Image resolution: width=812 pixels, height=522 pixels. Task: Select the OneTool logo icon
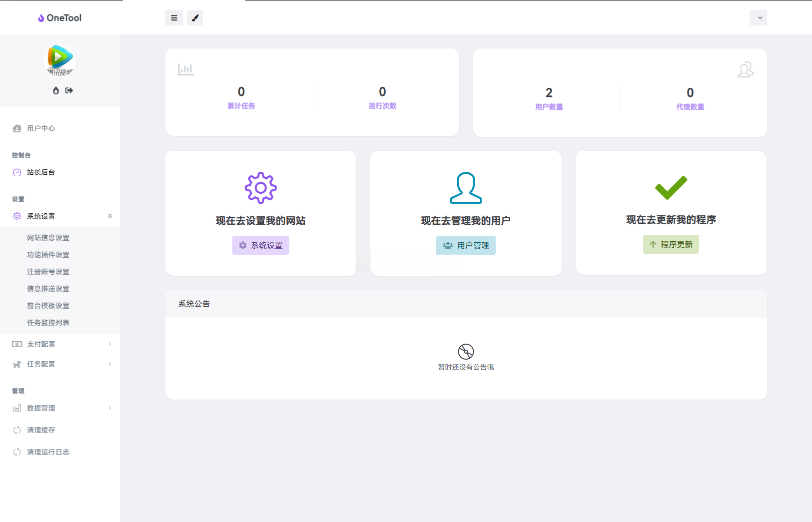tap(40, 18)
